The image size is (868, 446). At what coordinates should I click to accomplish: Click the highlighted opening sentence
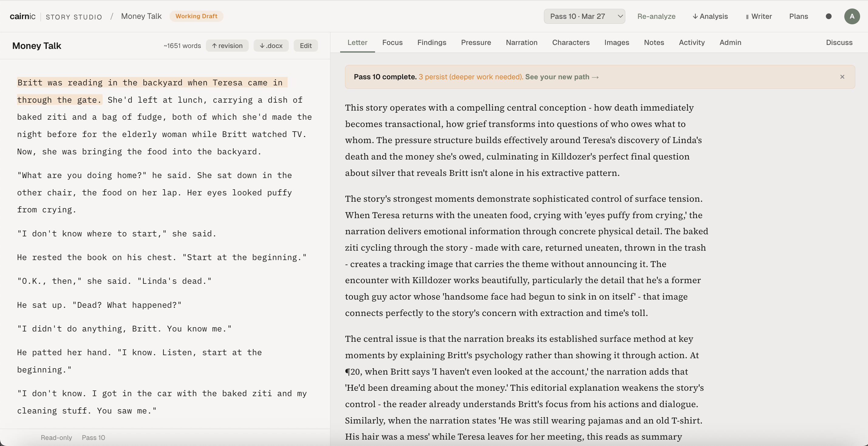pos(150,83)
